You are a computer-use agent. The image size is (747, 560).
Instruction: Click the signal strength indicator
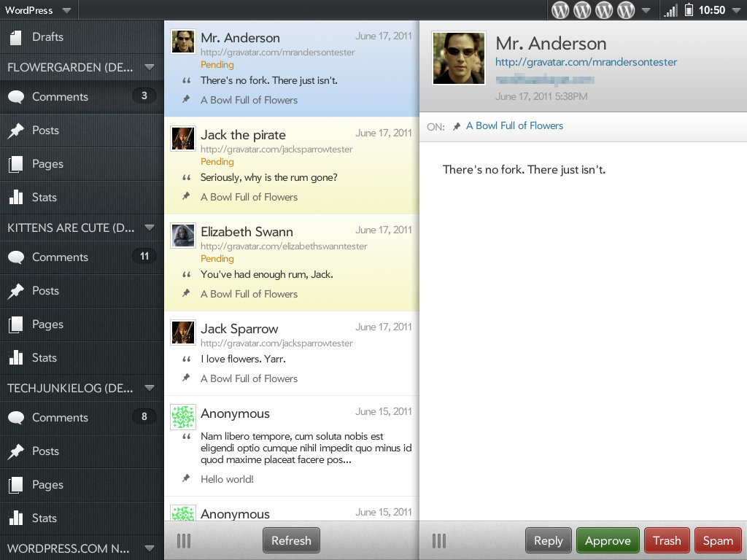[671, 10]
